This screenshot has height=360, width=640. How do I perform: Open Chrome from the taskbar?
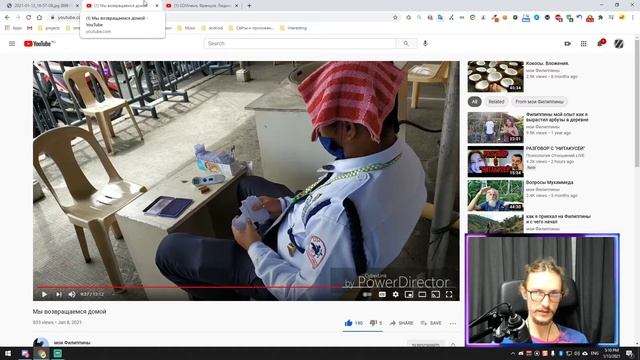(42, 353)
